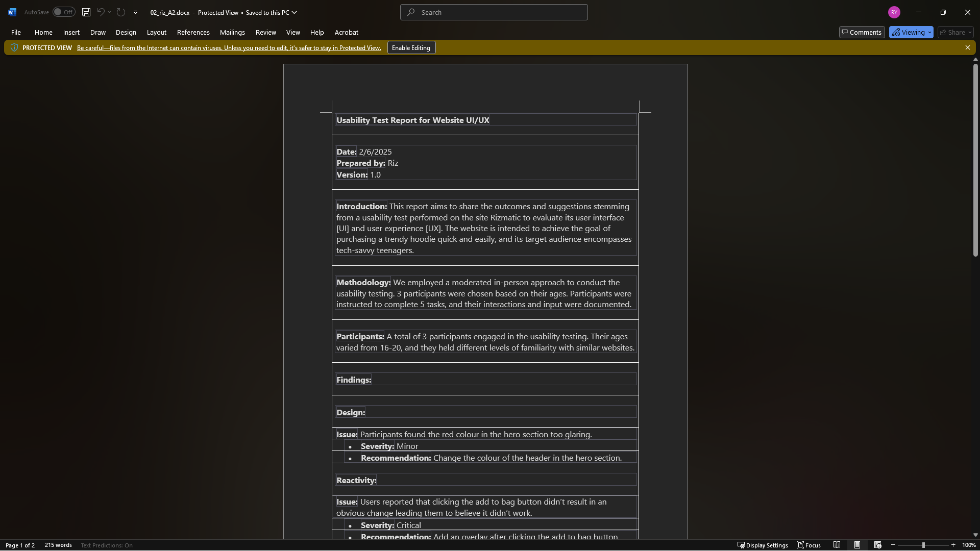Image resolution: width=980 pixels, height=551 pixels.
Task: Click the Save icon in title bar
Action: [x=86, y=12]
